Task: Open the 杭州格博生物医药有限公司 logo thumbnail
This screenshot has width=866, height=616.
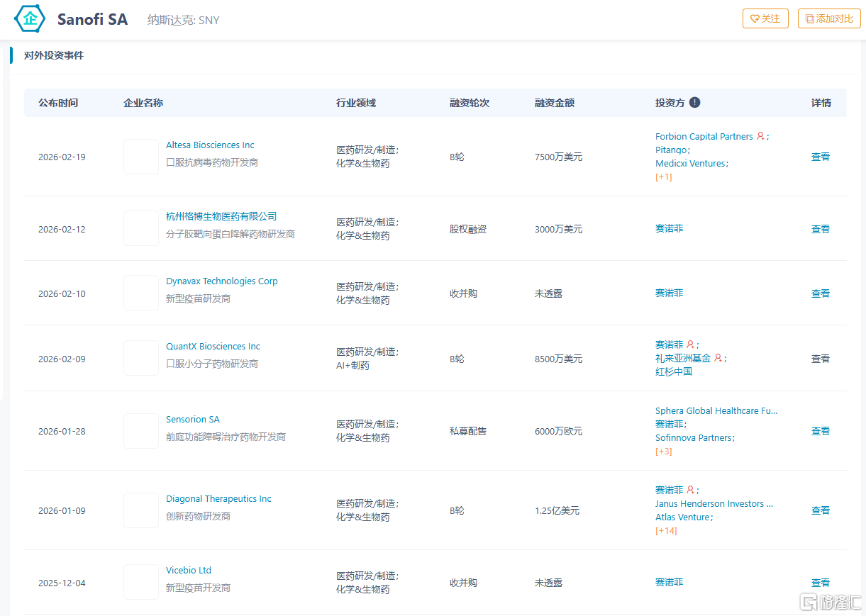Action: 141,228
